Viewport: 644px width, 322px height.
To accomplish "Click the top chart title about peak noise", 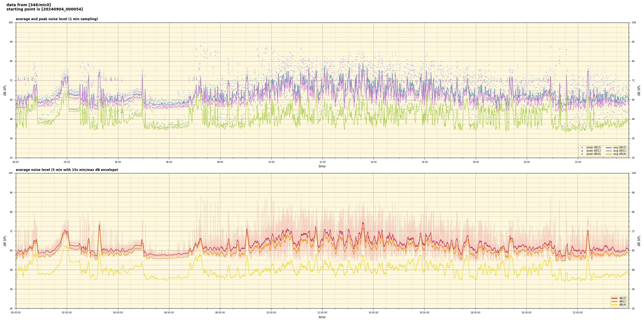I will pyautogui.click(x=57, y=19).
